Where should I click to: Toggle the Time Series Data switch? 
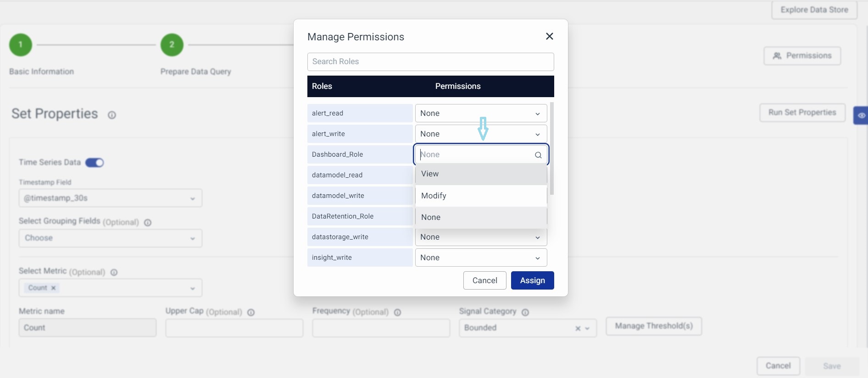tap(95, 163)
